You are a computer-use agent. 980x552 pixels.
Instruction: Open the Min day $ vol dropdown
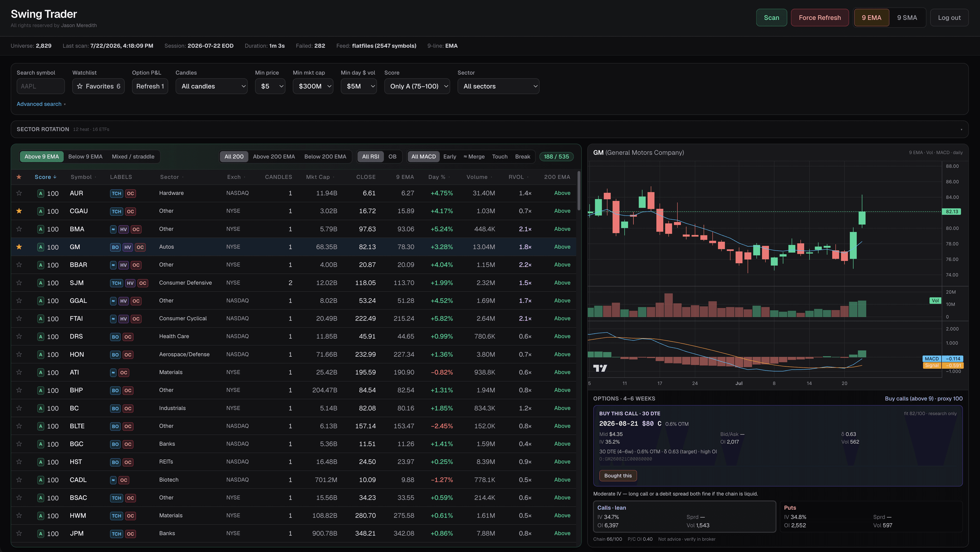click(x=359, y=86)
